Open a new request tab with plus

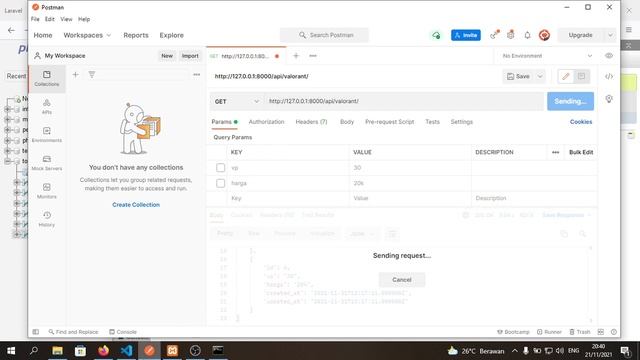point(296,56)
